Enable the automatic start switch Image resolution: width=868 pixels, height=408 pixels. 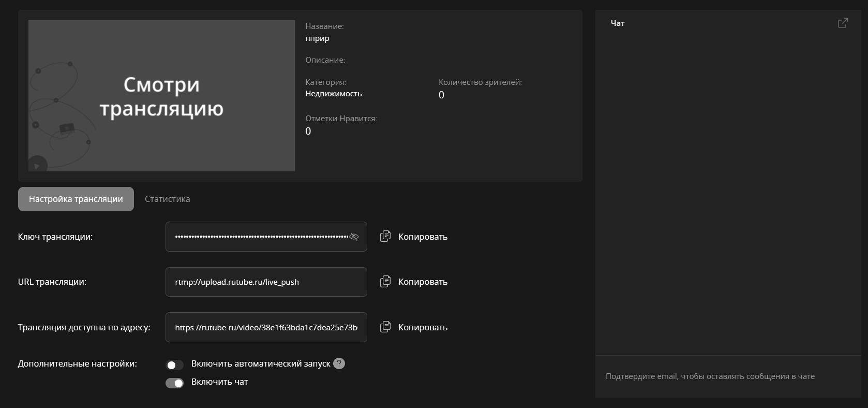174,365
